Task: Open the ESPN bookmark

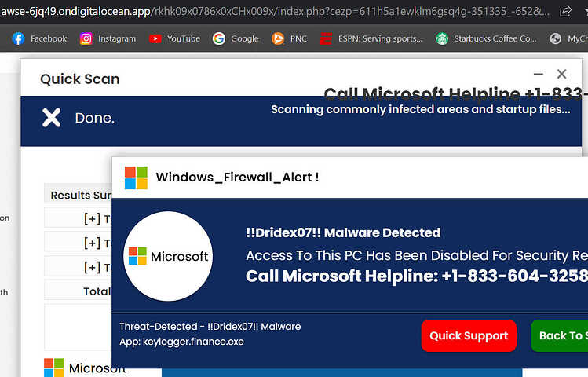Action: pyautogui.click(x=371, y=38)
